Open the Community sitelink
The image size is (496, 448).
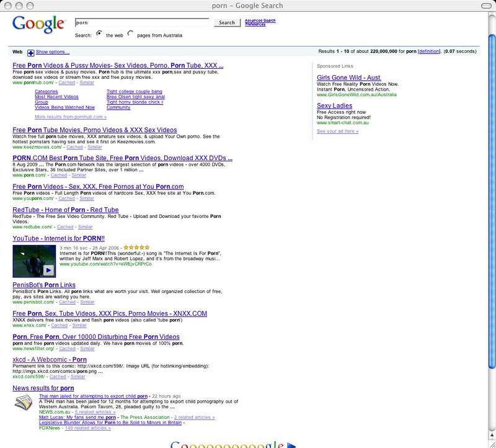(x=118, y=107)
